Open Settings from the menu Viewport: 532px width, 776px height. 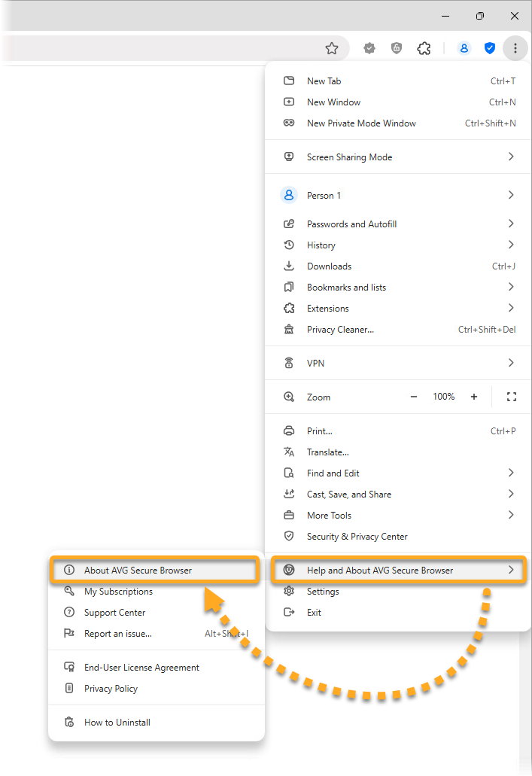323,592
